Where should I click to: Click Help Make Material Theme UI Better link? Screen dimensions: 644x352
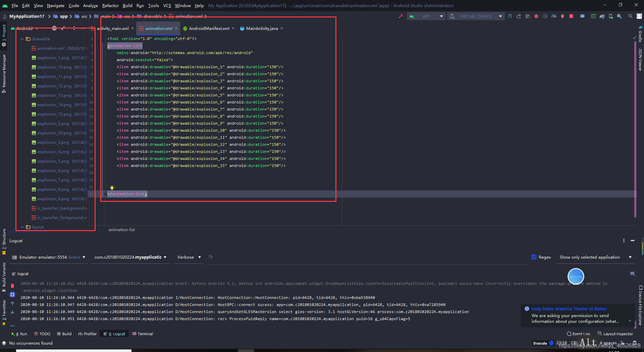pos(569,309)
